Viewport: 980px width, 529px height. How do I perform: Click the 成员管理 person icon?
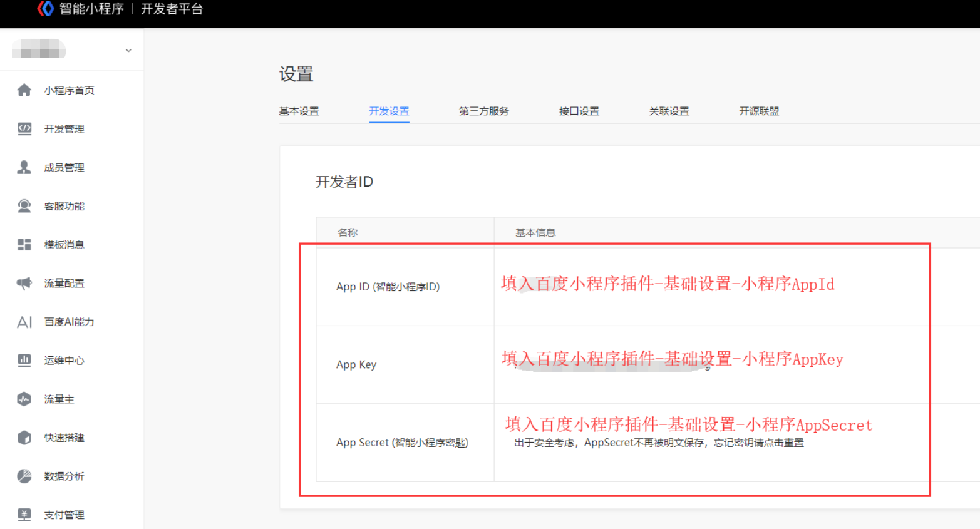coord(24,167)
